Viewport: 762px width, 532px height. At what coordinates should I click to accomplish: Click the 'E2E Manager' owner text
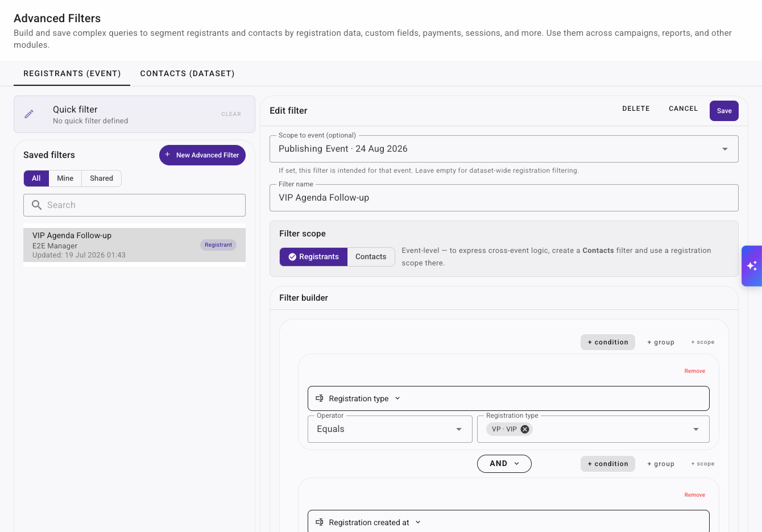(55, 246)
